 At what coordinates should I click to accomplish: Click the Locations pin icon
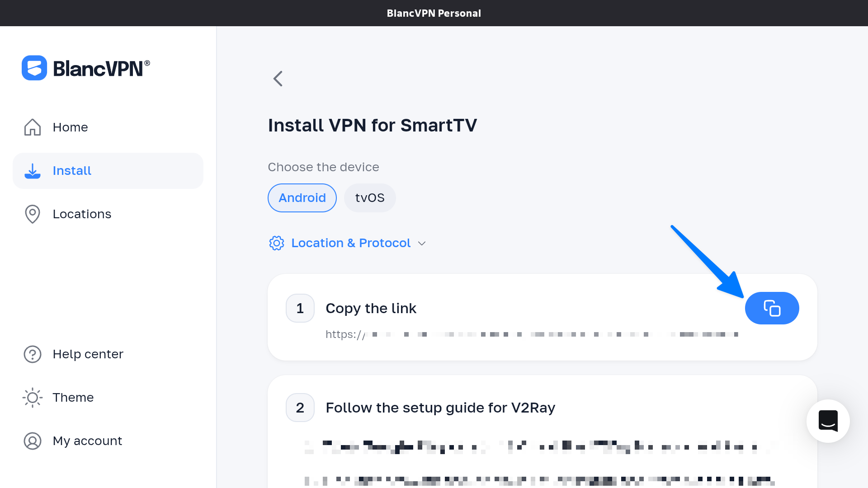33,214
